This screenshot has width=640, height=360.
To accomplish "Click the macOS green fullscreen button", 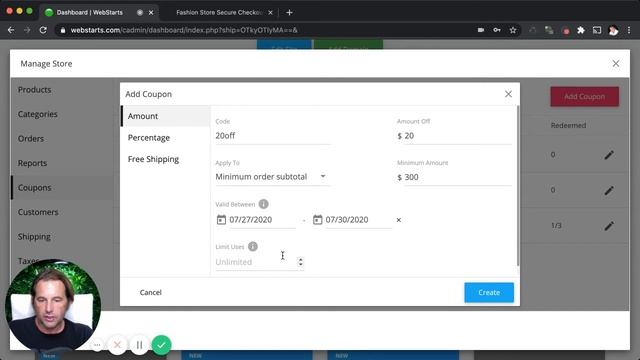I will [29, 11].
